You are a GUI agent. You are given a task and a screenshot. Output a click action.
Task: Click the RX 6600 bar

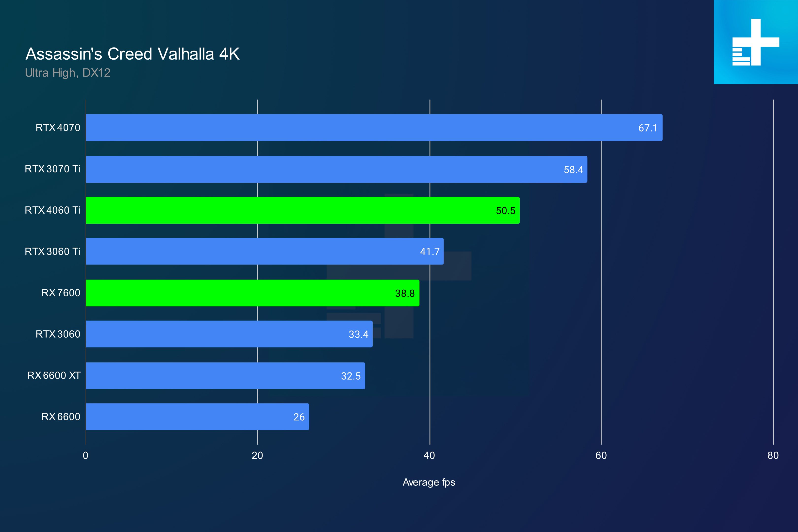198,417
